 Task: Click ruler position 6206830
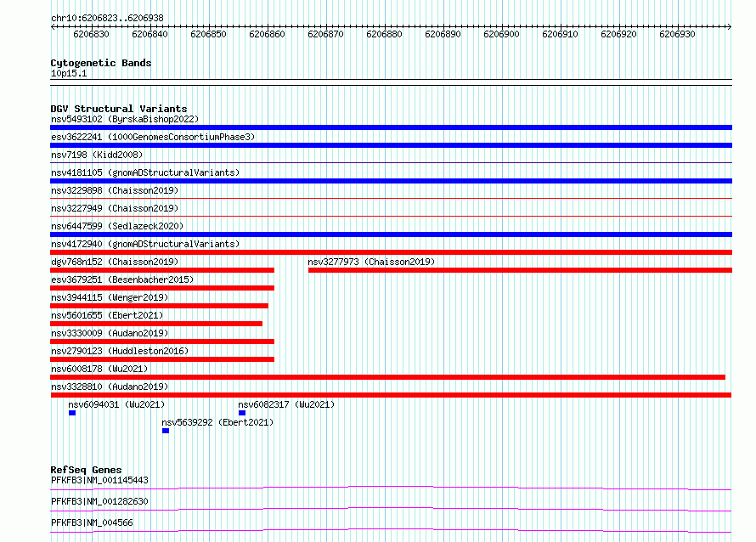pos(91,34)
